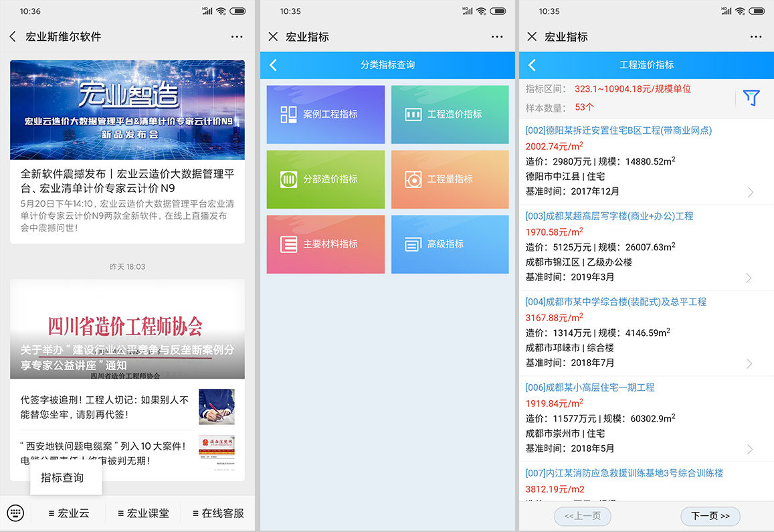Open the 宏业云 menu
774x532 pixels.
[68, 513]
